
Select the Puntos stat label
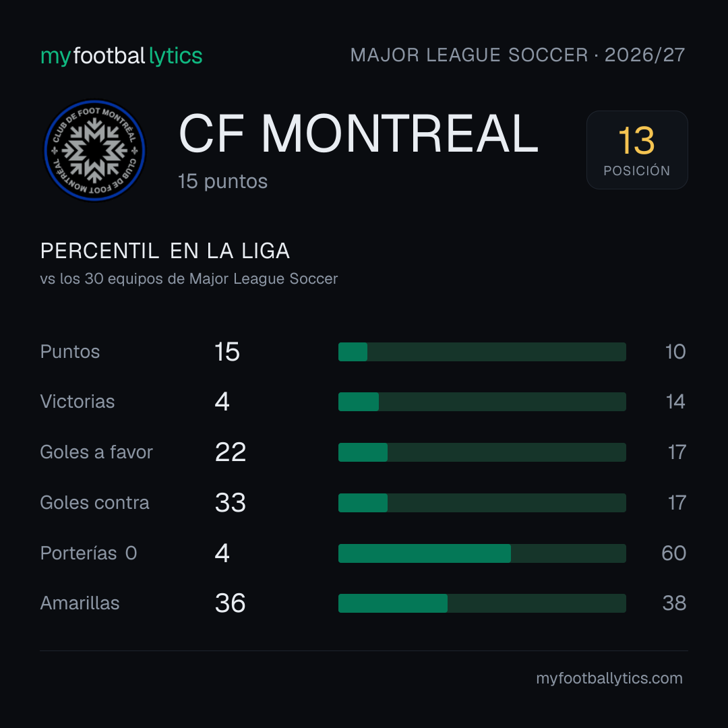coord(70,352)
